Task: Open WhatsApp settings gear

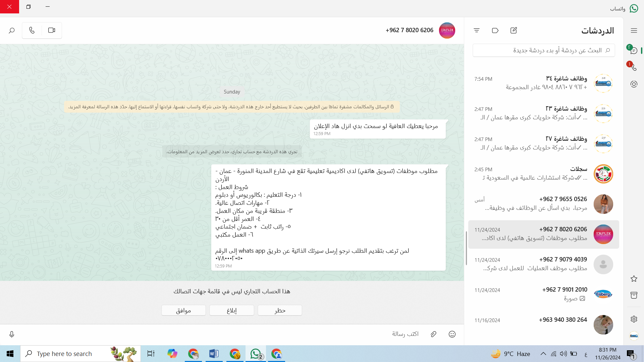Action: [634, 319]
